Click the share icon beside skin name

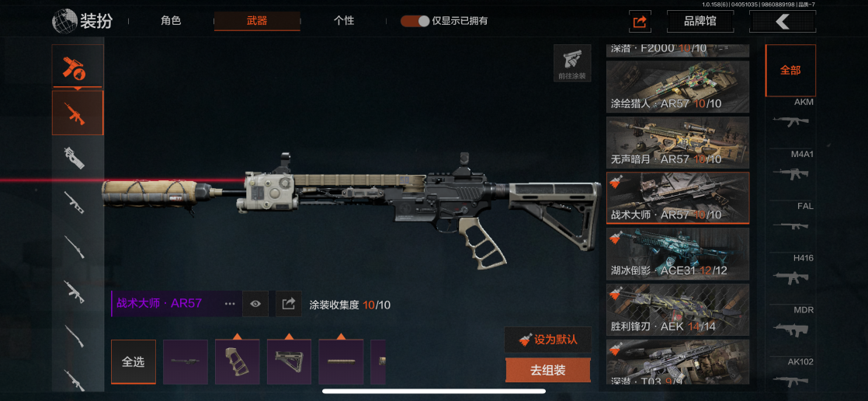point(288,304)
